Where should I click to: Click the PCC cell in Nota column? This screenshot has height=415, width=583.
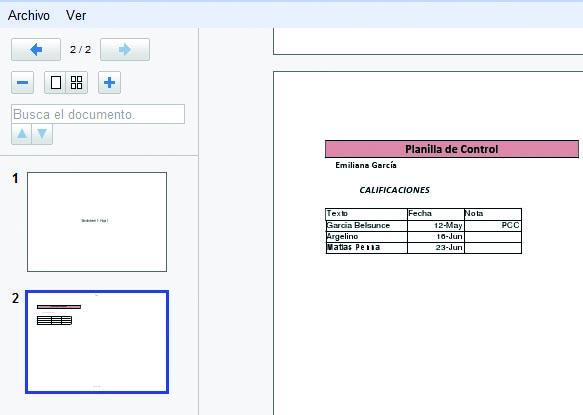coord(493,225)
